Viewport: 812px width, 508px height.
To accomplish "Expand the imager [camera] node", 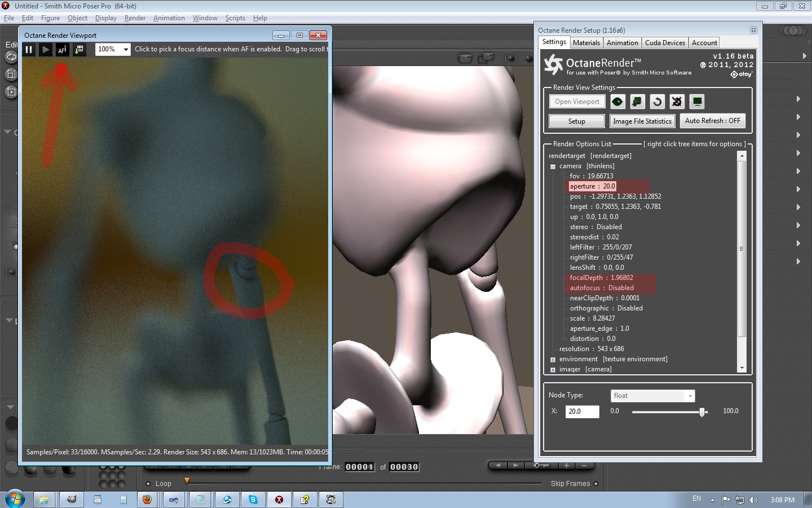I will 553,370.
